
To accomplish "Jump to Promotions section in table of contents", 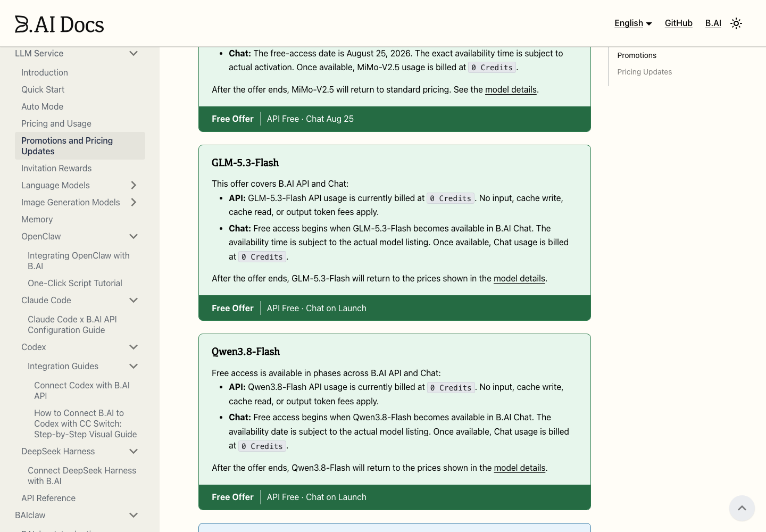I will click(x=637, y=55).
